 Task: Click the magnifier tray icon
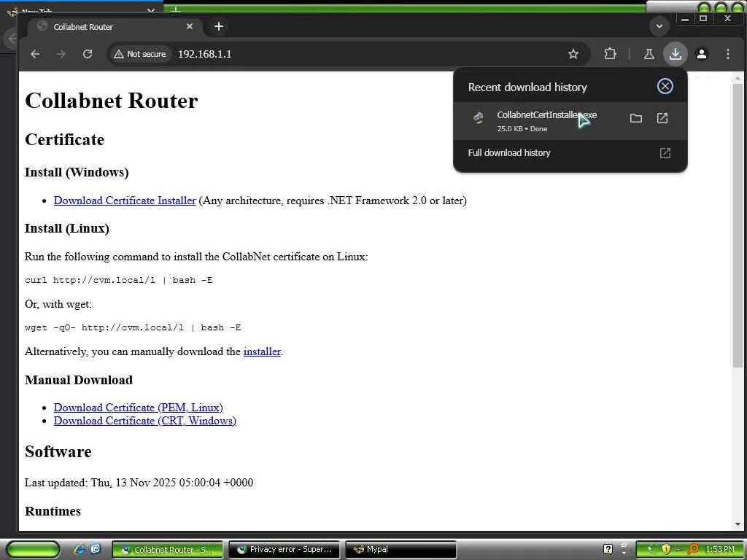[x=692, y=549]
